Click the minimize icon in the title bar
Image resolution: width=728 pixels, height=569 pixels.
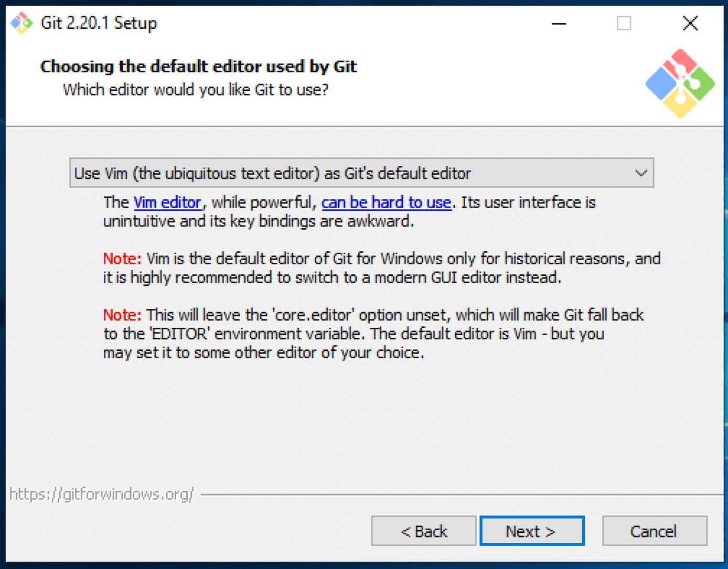[558, 24]
